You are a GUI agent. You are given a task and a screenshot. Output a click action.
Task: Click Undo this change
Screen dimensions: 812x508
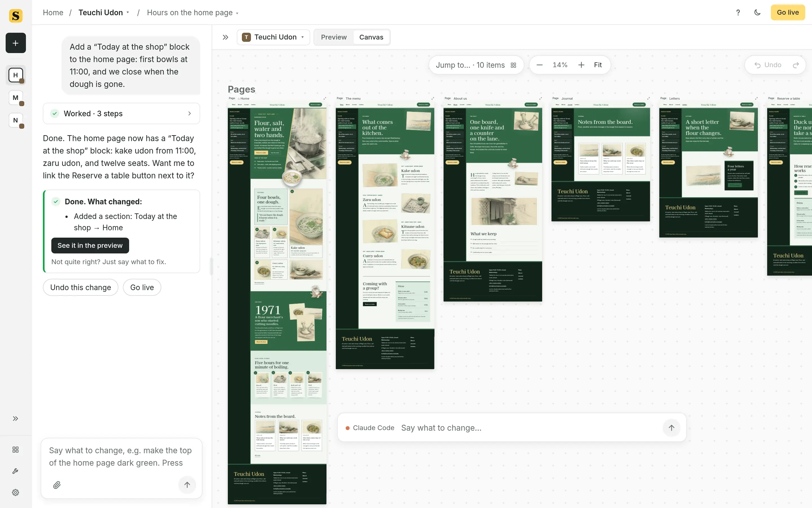81,288
